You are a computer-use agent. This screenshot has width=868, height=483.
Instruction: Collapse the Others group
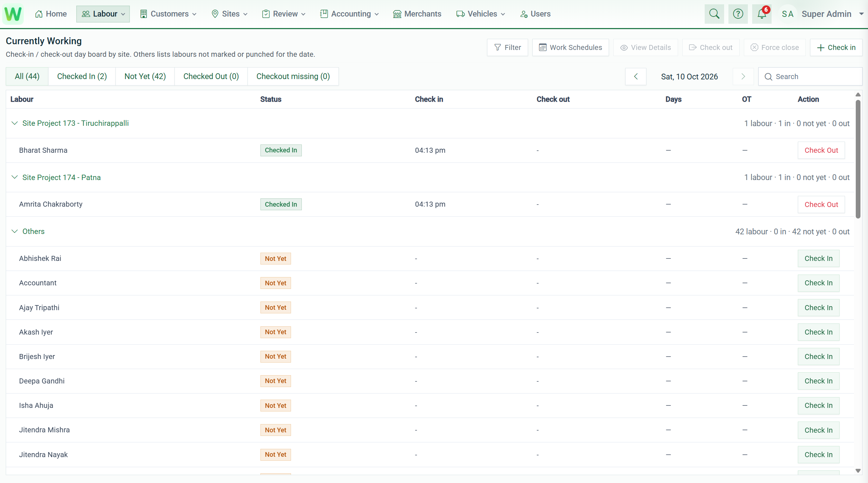click(x=14, y=231)
